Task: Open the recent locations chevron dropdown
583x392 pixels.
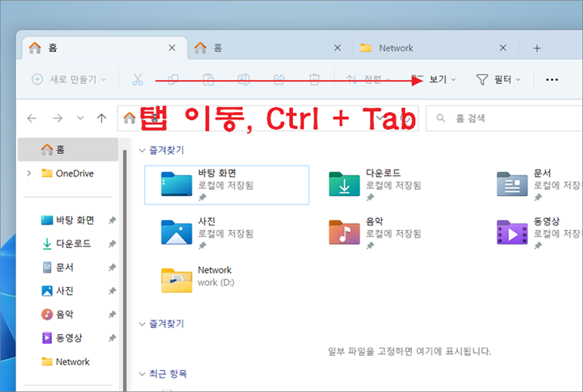Action: click(80, 118)
